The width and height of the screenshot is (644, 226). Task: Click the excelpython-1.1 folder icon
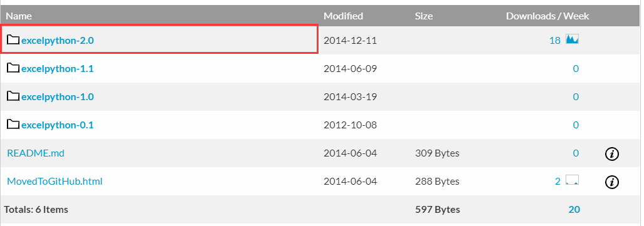13,68
